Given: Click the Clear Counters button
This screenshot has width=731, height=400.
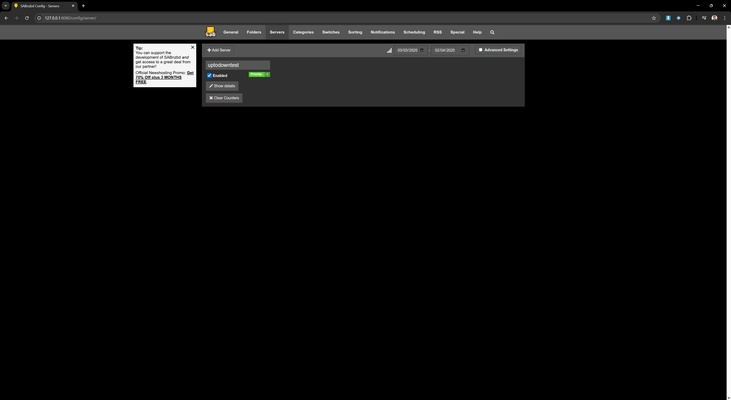Looking at the screenshot, I should coord(224,98).
